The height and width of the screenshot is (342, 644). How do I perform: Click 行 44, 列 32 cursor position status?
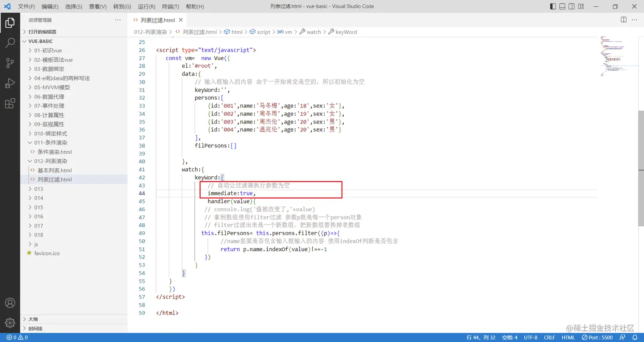coord(481,337)
